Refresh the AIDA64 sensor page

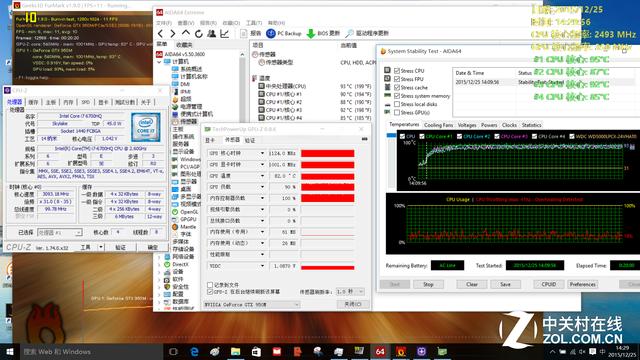click(x=199, y=33)
